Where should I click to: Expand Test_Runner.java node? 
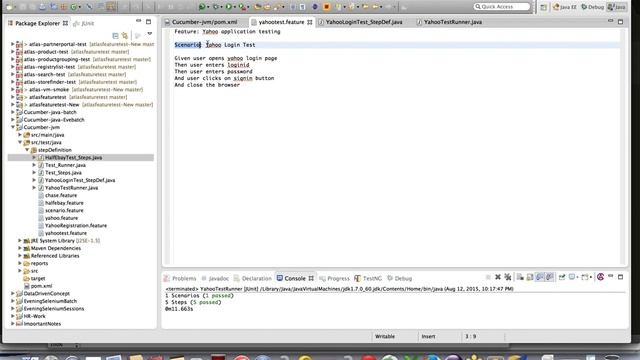[34, 165]
